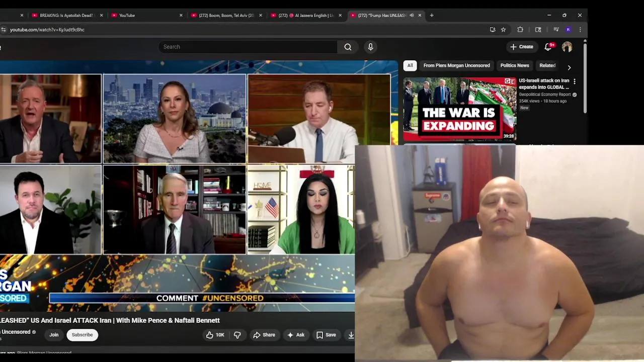Open 'THE WAR IS EXPANDING' video thumbnail
This screenshot has width=644, height=362.
click(460, 109)
